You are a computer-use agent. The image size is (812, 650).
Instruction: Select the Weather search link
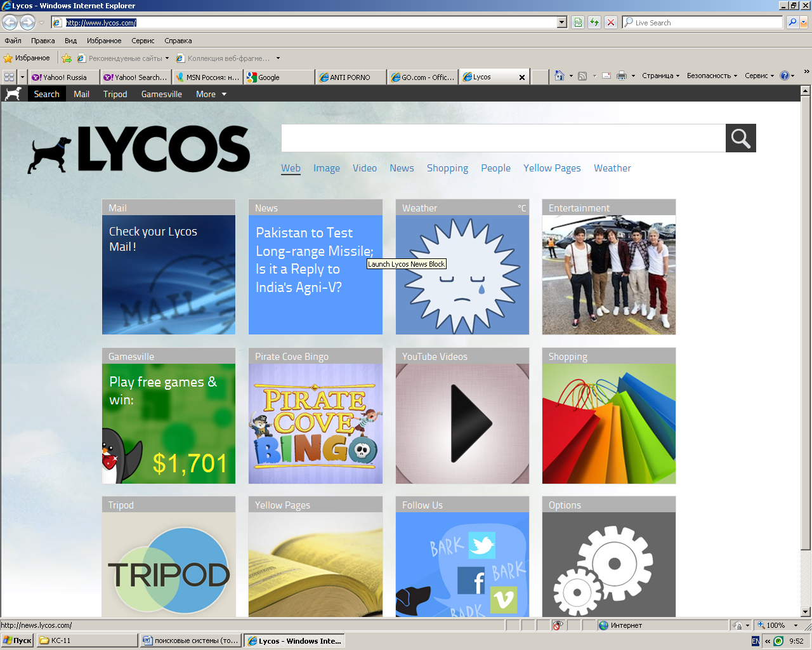[x=612, y=168]
